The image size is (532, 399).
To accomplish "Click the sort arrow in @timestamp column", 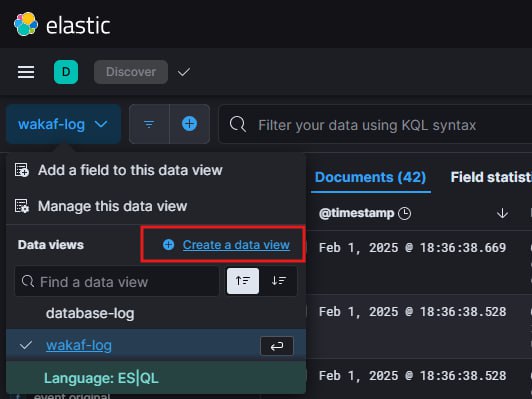I will (502, 213).
